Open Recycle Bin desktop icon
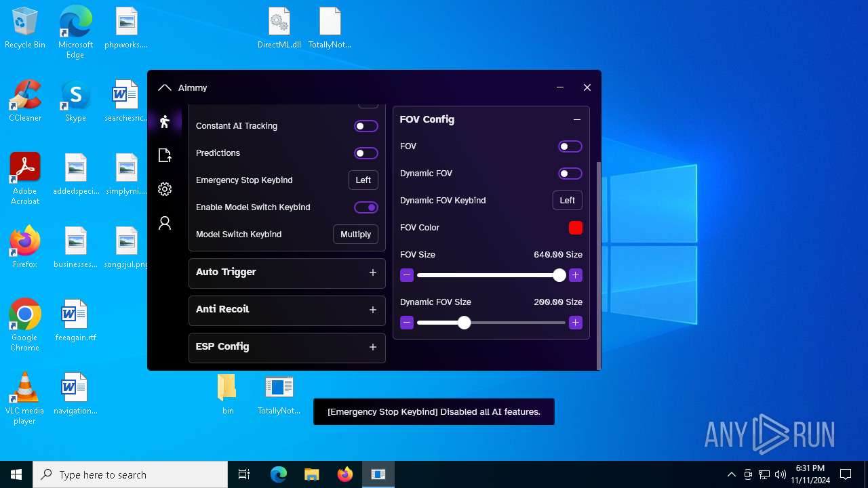The height and width of the screenshot is (488, 868). [25, 28]
